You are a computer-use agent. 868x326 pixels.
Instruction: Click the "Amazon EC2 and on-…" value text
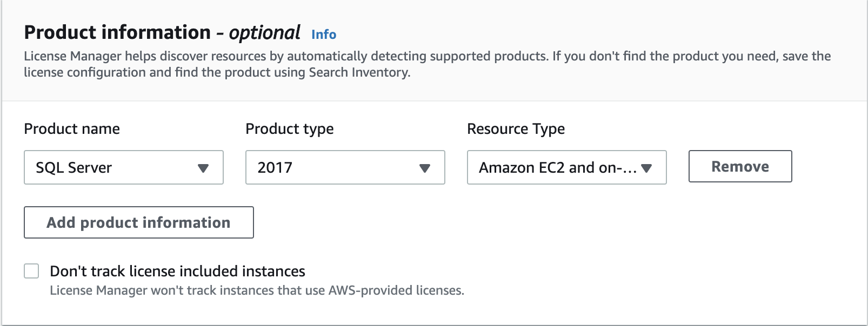pyautogui.click(x=558, y=168)
